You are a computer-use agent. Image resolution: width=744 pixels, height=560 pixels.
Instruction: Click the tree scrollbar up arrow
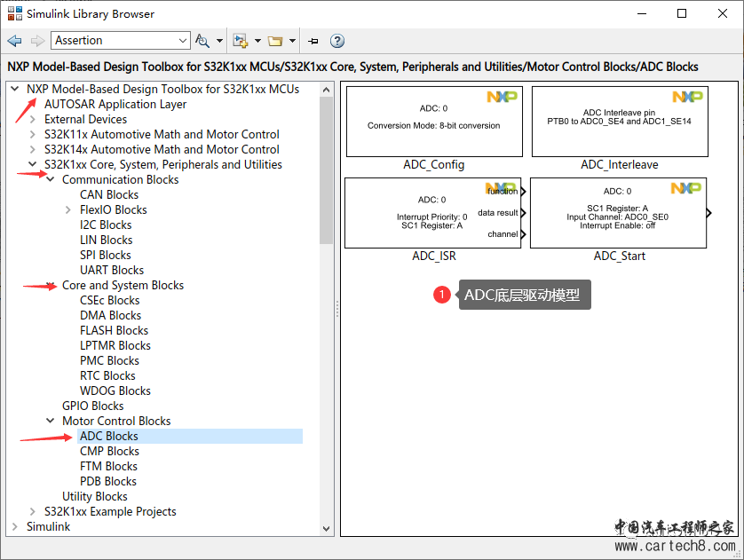(x=326, y=90)
